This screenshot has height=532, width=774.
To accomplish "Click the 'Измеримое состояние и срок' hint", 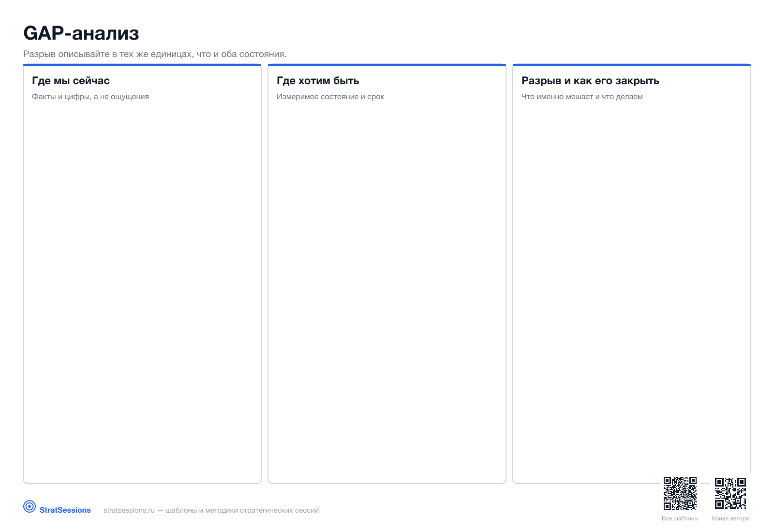I will [330, 97].
